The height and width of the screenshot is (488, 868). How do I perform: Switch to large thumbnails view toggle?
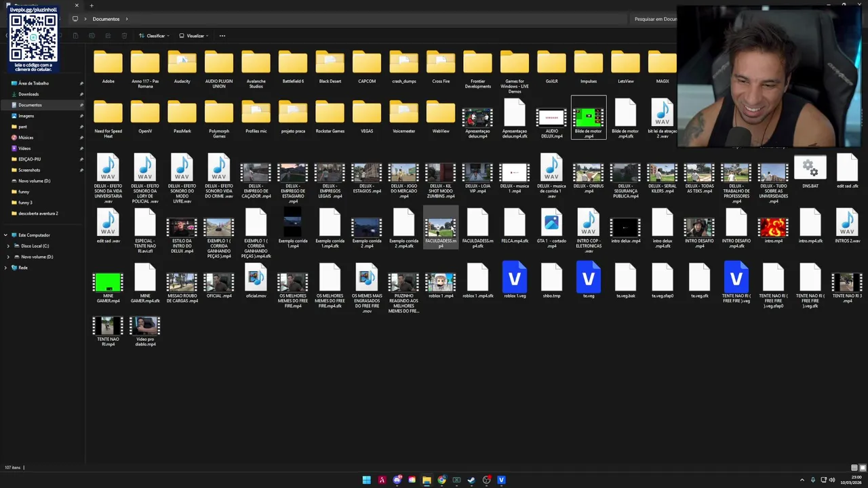tap(862, 468)
